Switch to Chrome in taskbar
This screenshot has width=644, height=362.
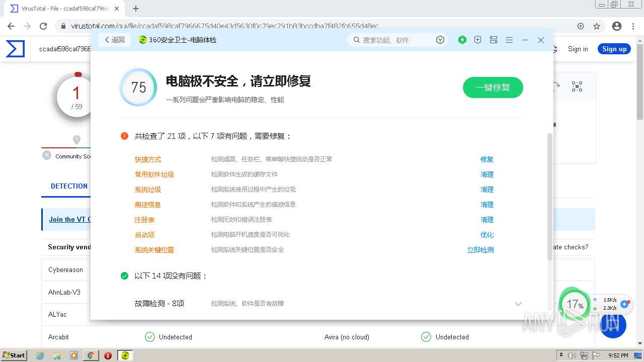(91, 355)
